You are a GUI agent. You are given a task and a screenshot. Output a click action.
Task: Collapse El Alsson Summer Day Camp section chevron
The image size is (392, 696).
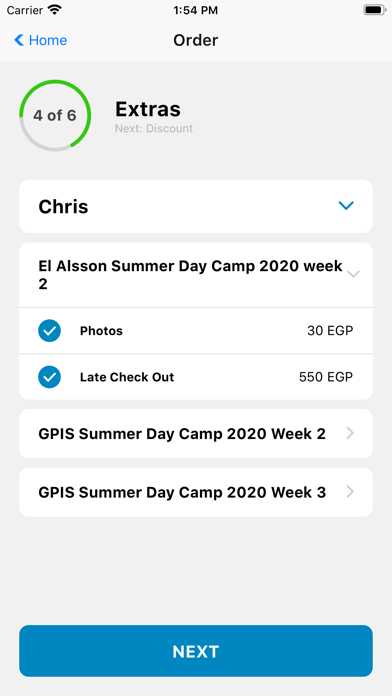(x=353, y=274)
